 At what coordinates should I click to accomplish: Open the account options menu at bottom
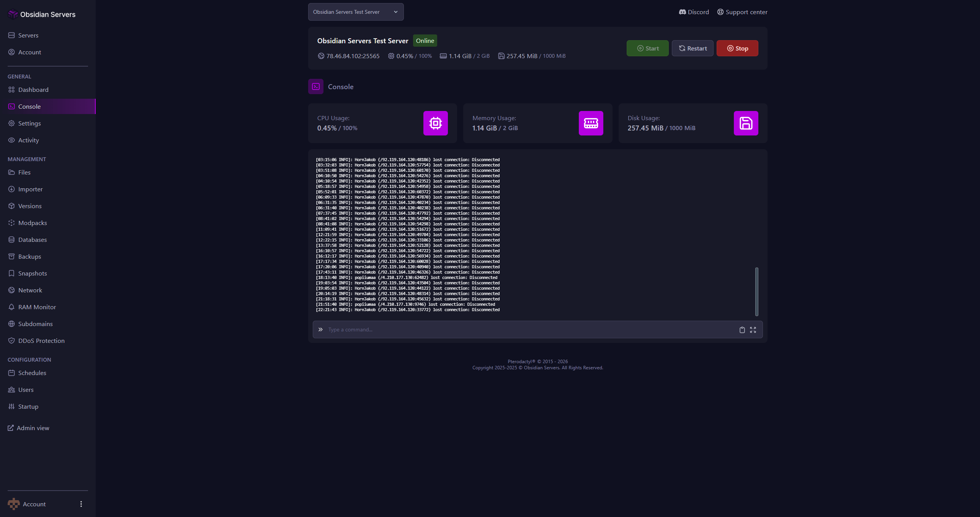click(81, 504)
